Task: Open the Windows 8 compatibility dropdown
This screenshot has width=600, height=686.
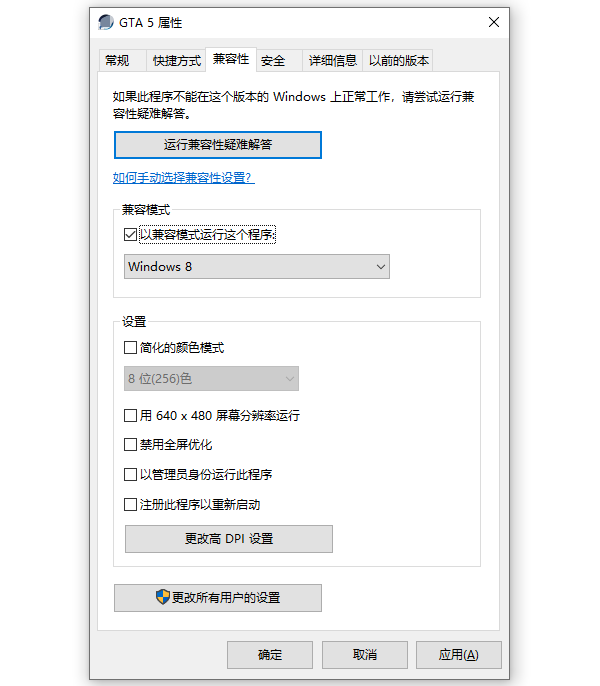Action: [257, 267]
